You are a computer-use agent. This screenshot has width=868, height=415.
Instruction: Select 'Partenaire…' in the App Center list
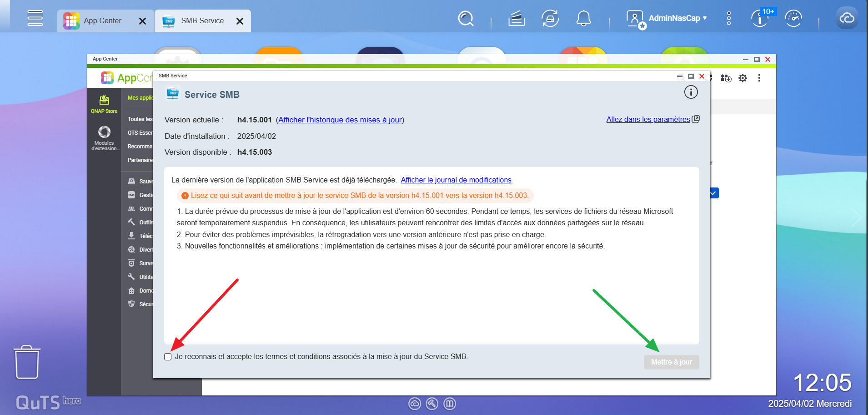coord(140,160)
